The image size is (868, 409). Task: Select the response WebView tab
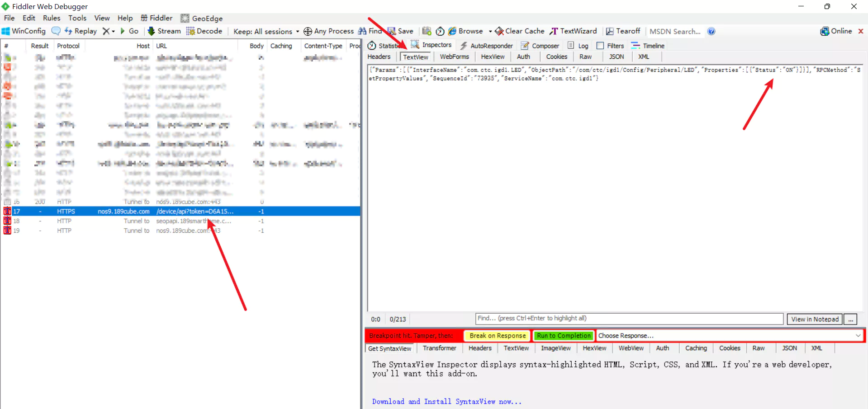631,348
